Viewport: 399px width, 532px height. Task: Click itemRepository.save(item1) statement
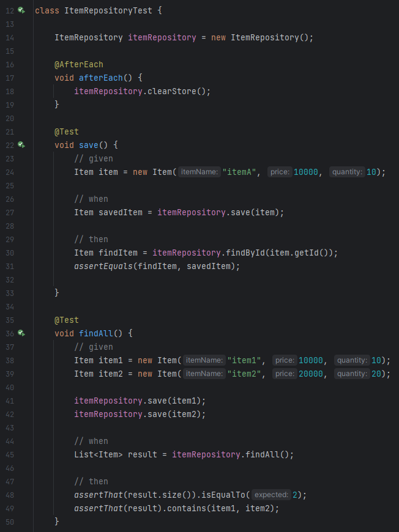pyautogui.click(x=140, y=401)
